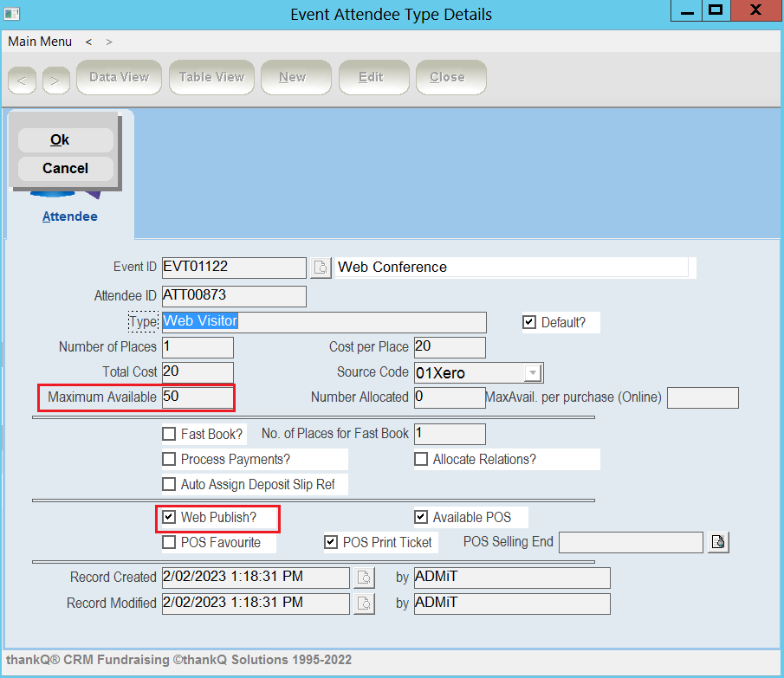The width and height of the screenshot is (784, 678).
Task: Toggle the Default? checkbox
Action: coord(529,322)
